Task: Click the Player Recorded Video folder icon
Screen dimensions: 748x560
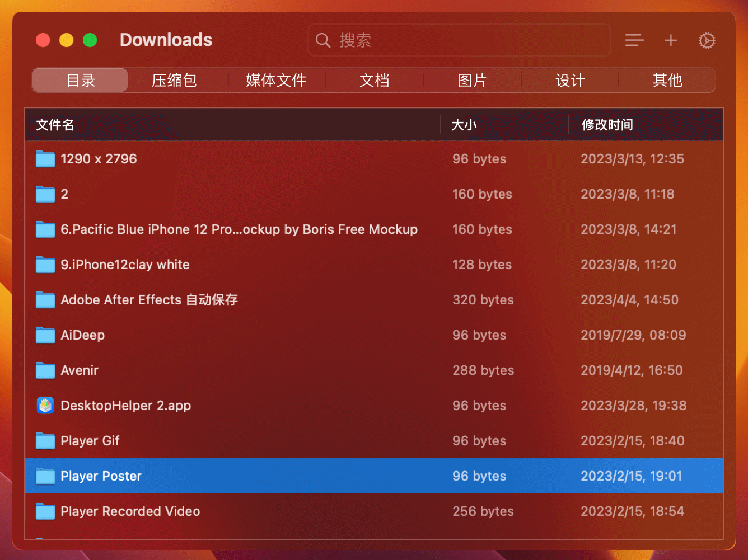Action: tap(45, 511)
